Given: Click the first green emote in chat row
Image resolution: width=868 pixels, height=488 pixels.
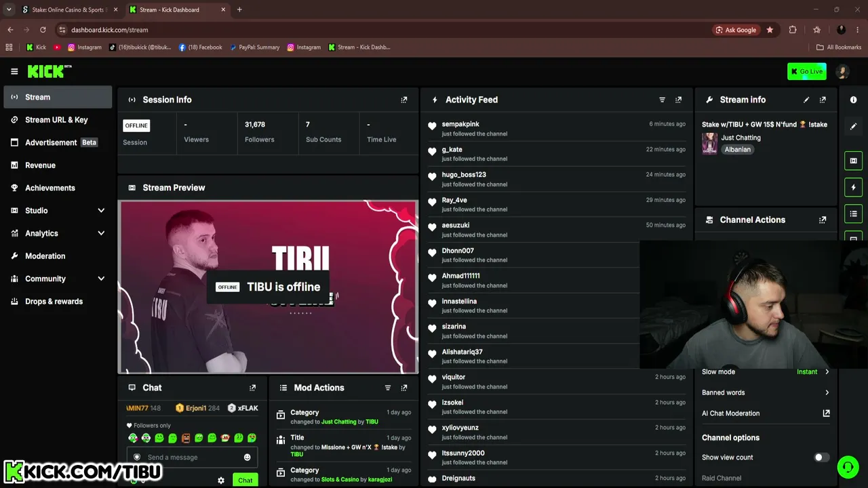Looking at the screenshot, I should point(132,438).
